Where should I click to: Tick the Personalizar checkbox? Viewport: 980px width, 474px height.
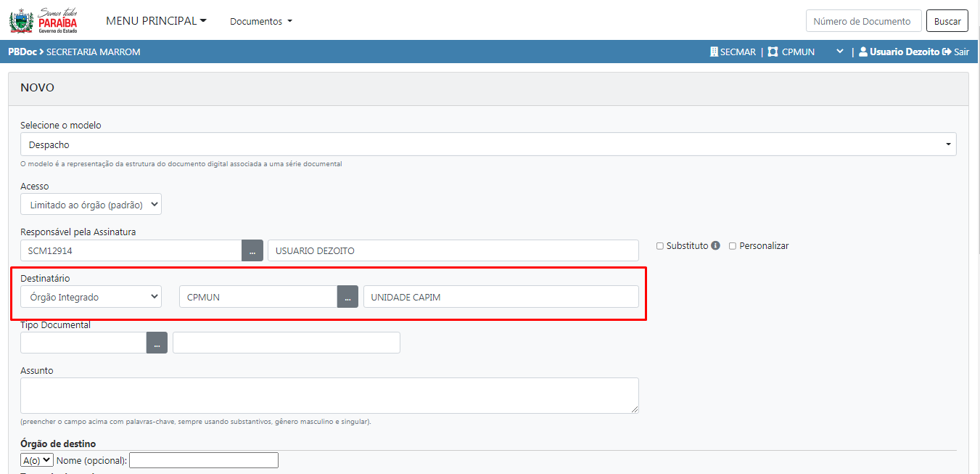[x=733, y=246]
